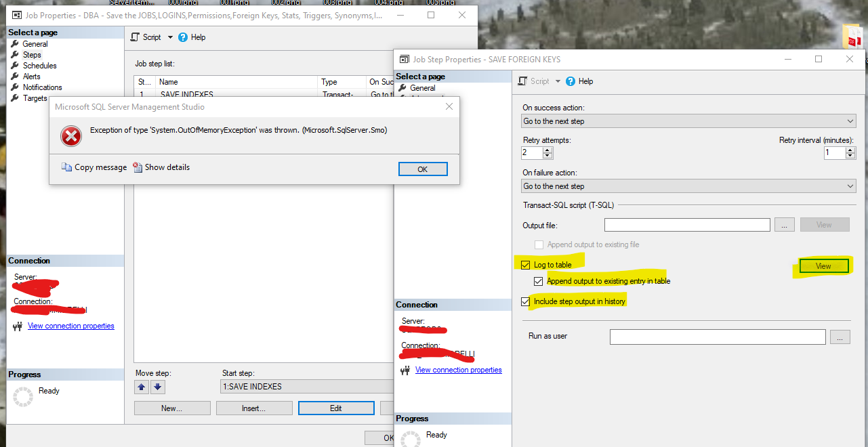
Task: Click the connection icon in Job Step Properties
Action: (x=405, y=370)
